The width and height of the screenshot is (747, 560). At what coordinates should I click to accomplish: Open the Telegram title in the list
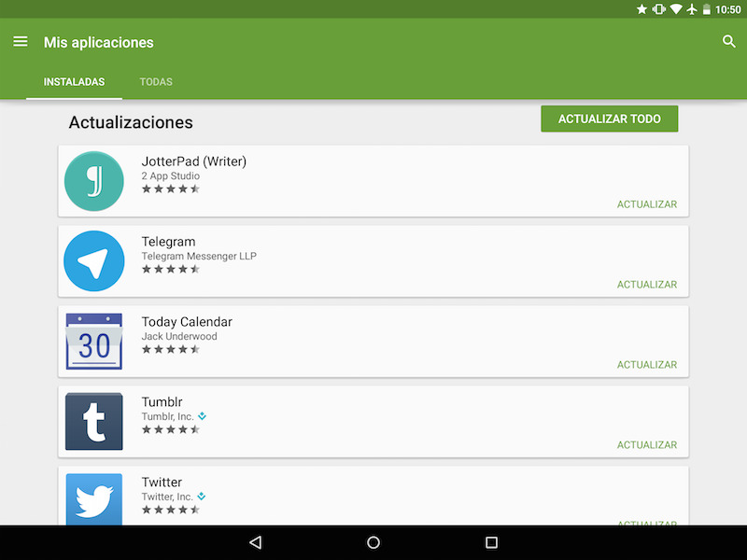coord(168,242)
